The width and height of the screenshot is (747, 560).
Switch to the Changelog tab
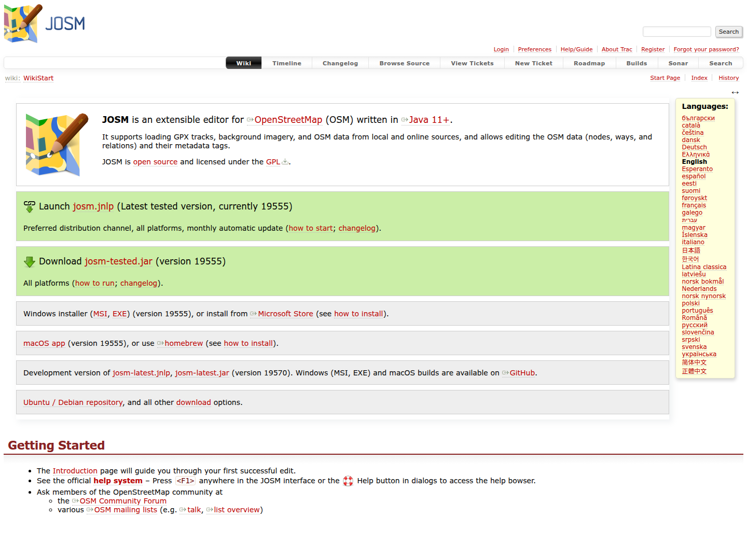click(340, 63)
